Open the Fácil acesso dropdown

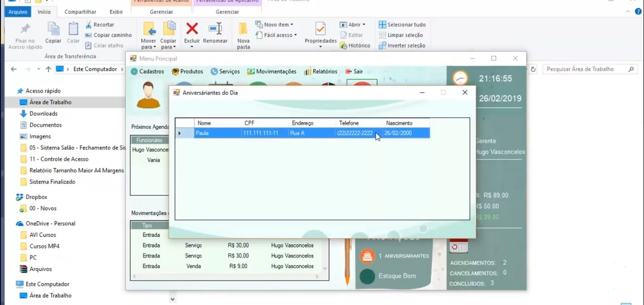pos(276,35)
